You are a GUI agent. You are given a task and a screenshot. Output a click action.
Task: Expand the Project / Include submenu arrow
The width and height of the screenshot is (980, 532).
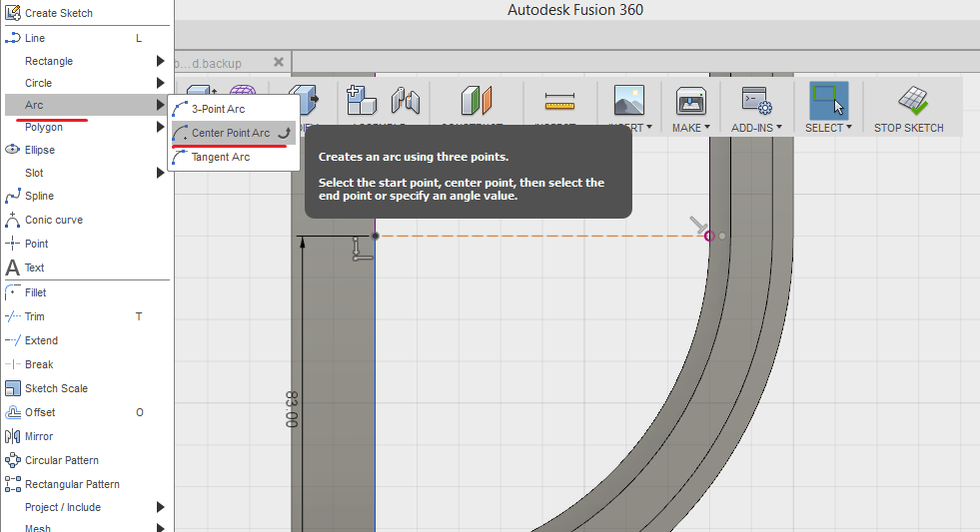click(160, 507)
